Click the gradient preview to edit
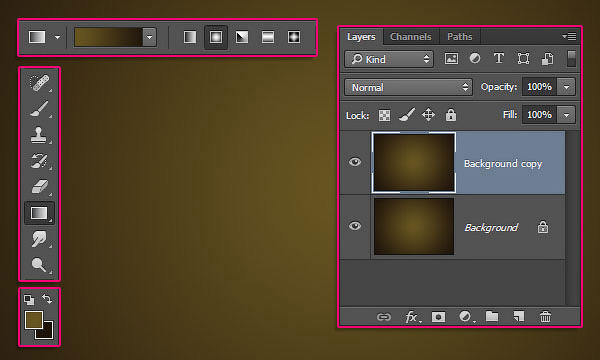 tap(108, 37)
